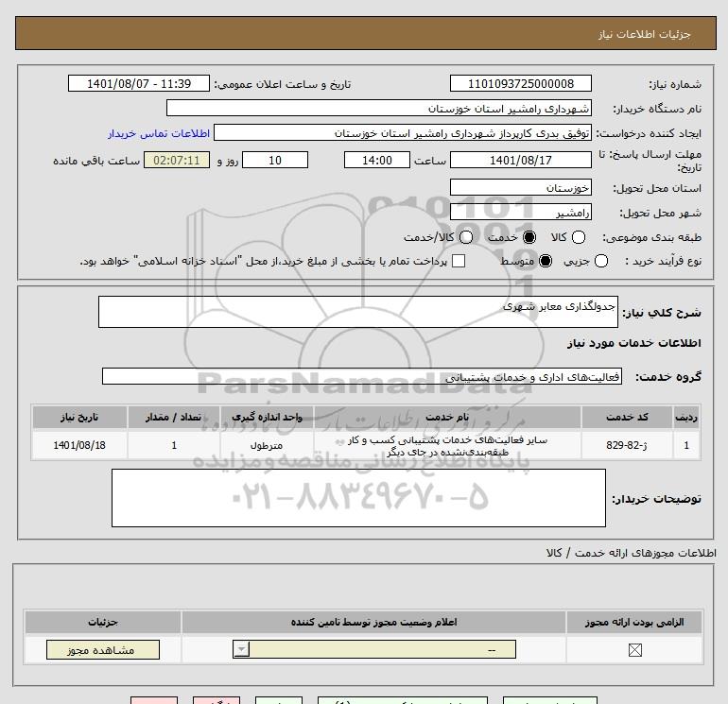
Task: Click the طبقه بندی موضوعی label
Action: pyautogui.click(x=651, y=237)
